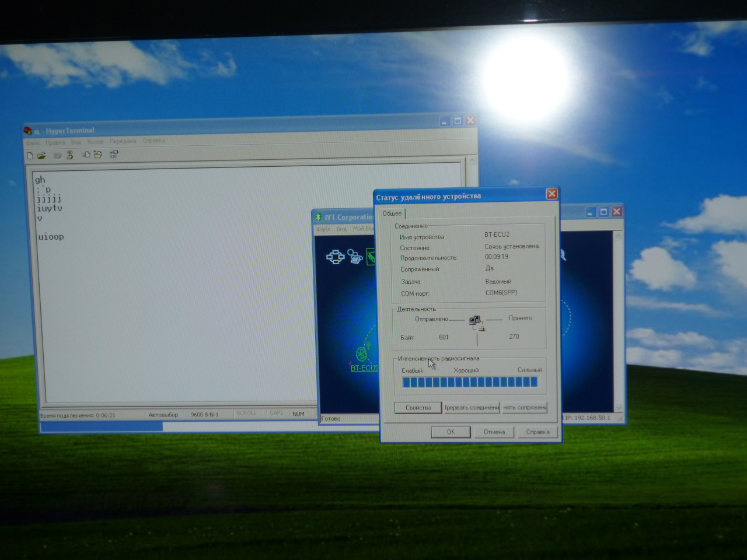Open the Вид menu in BlueSoleil window
Screen dimensions: 747x560
pos(341,229)
